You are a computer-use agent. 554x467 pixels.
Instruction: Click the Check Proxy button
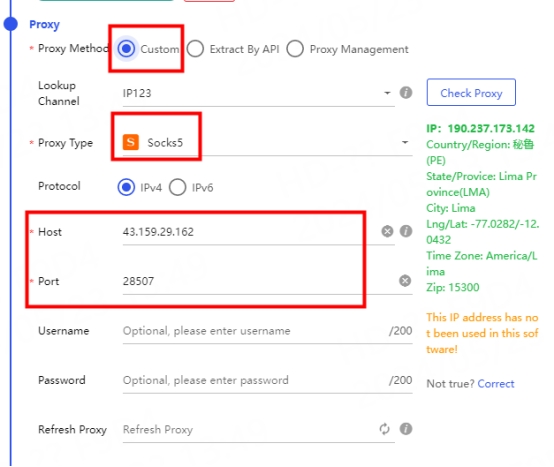tap(471, 93)
